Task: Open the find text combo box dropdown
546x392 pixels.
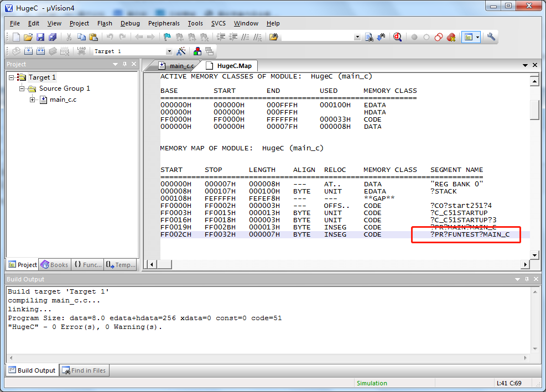Action: 357,37
